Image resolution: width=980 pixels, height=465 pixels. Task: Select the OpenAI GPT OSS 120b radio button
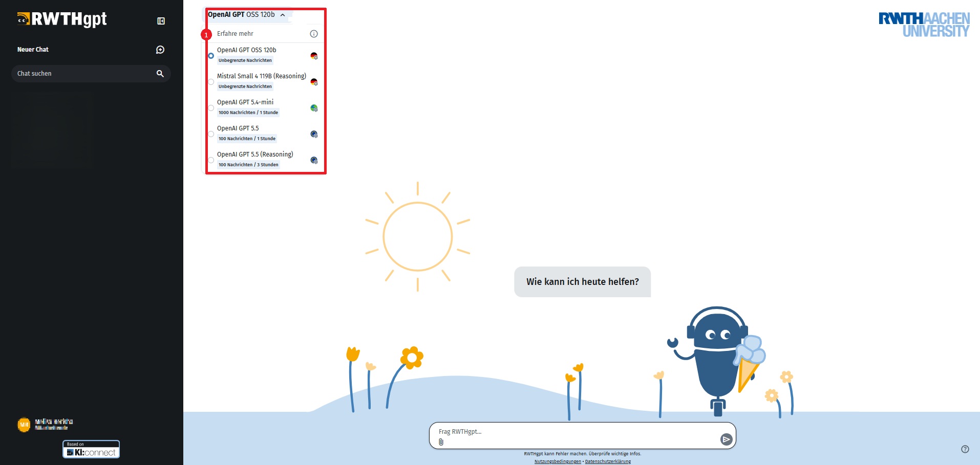tap(211, 56)
